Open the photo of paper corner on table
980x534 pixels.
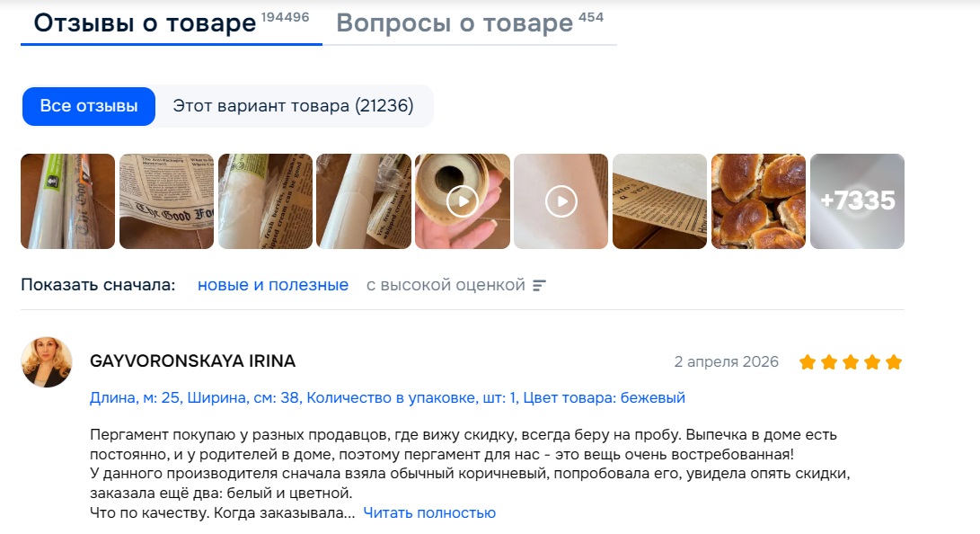[659, 201]
